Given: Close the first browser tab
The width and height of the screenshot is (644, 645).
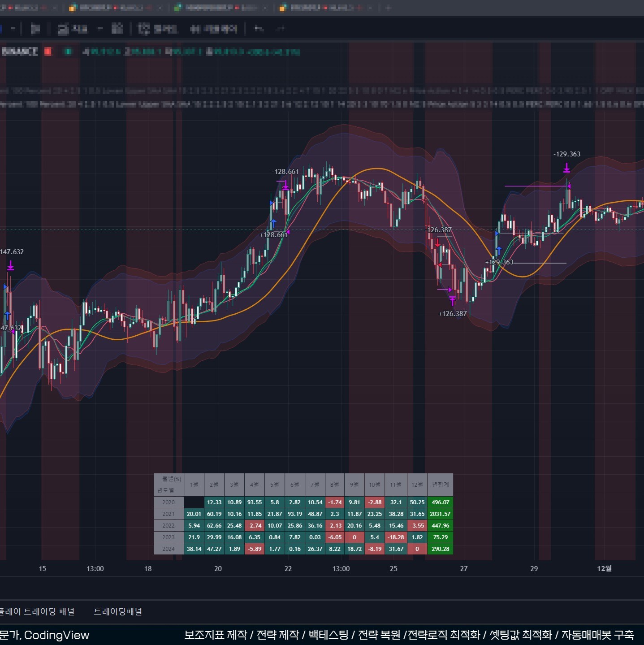Looking at the screenshot, I should pos(55,8).
